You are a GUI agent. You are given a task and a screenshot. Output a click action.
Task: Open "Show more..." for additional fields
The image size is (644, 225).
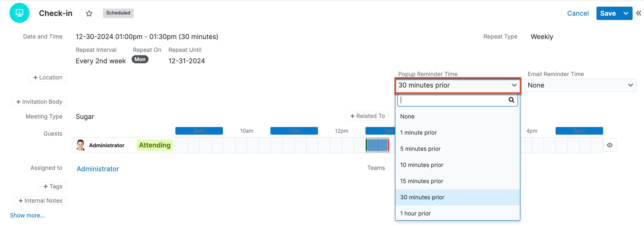[28, 215]
